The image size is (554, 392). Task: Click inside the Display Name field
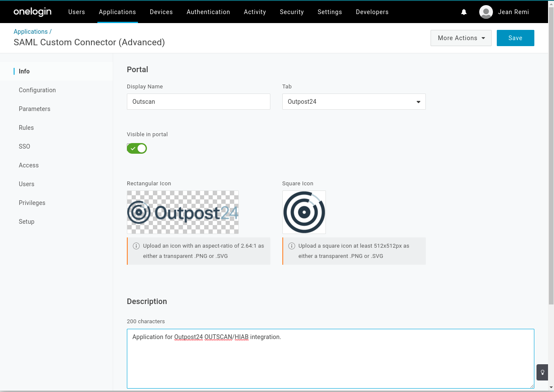pyautogui.click(x=198, y=102)
